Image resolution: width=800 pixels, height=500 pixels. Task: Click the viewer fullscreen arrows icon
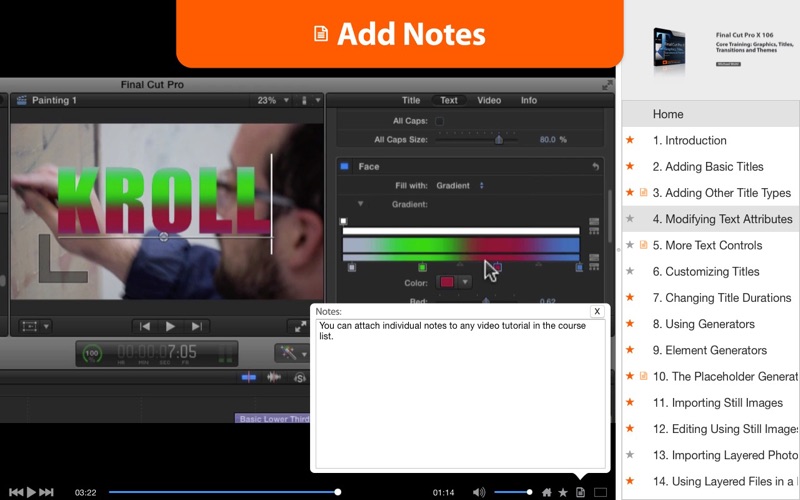tap(300, 326)
